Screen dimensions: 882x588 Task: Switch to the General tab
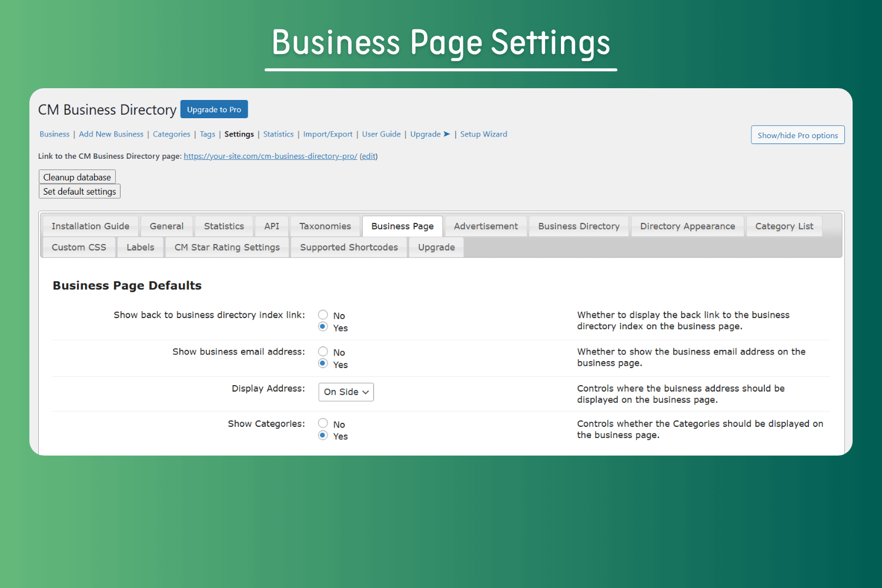(166, 226)
